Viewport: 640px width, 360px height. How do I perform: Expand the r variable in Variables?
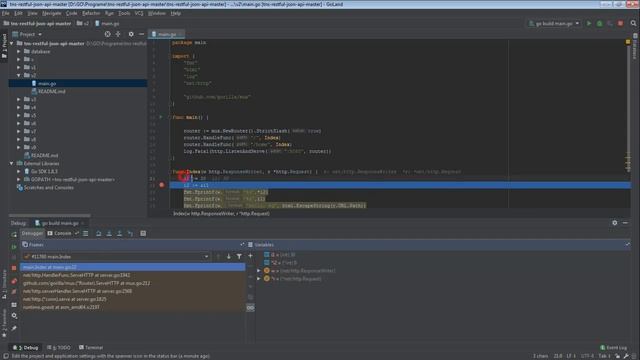tap(259, 279)
